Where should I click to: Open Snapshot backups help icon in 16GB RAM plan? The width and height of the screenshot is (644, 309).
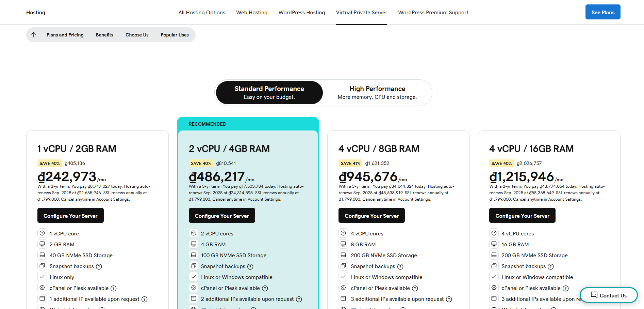[x=551, y=267]
